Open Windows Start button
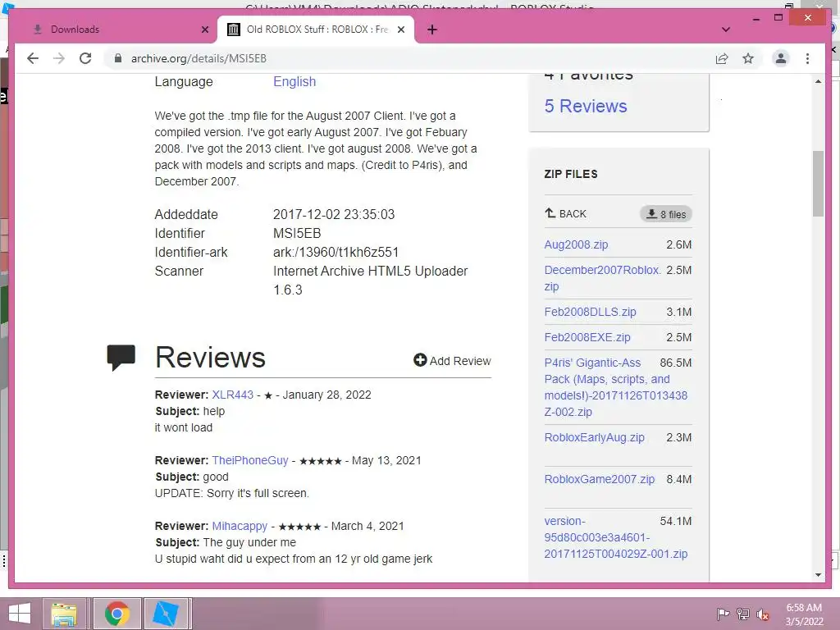840x630 pixels. [x=20, y=614]
